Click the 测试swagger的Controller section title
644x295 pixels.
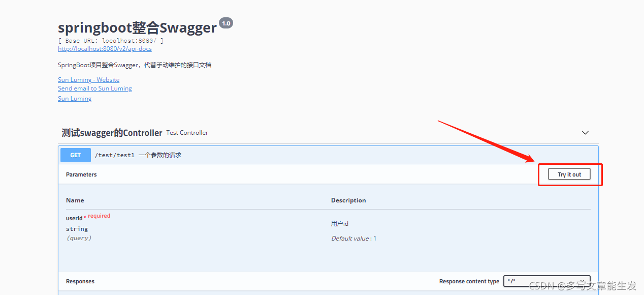(x=112, y=133)
